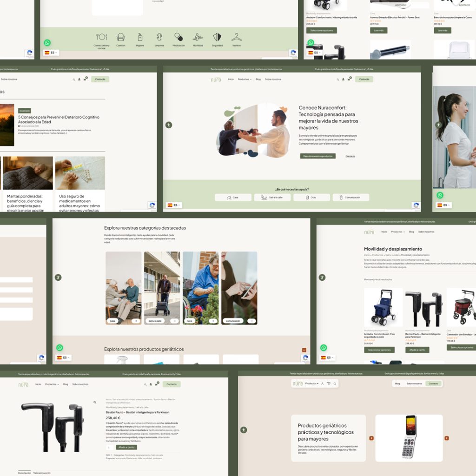Open cart icon in the Bastón Pauto page header
Viewport: 476px width, 476px height.
click(156, 384)
